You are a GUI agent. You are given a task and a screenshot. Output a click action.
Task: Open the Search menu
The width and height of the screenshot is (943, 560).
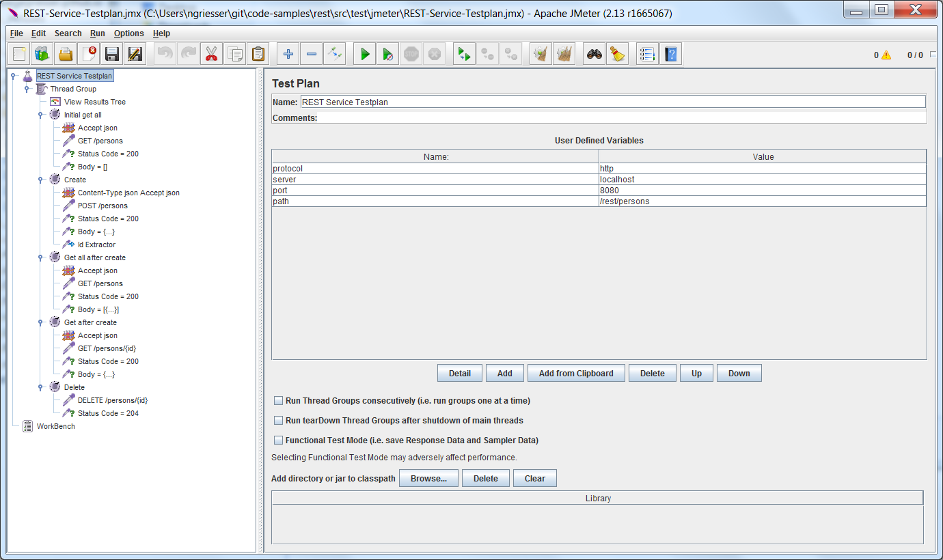pos(68,33)
